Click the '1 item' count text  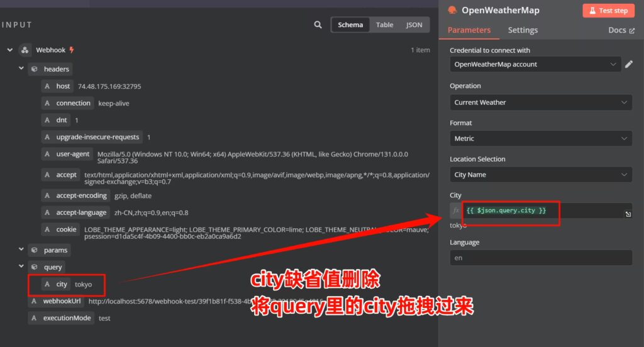click(420, 50)
